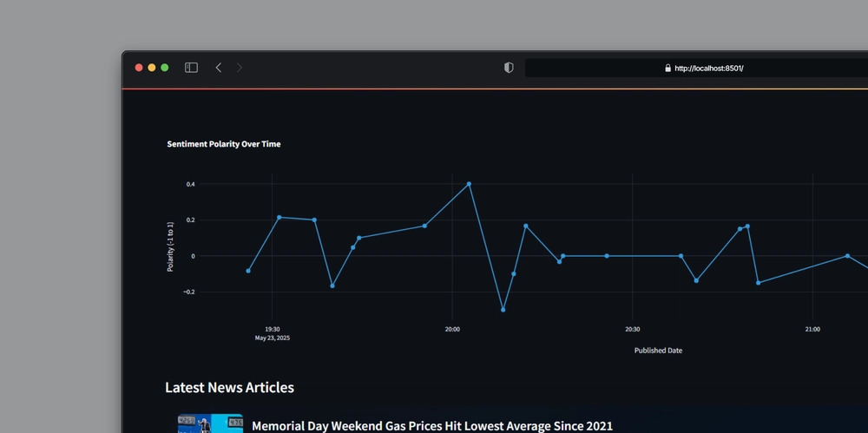Maximize window using green button

(164, 68)
